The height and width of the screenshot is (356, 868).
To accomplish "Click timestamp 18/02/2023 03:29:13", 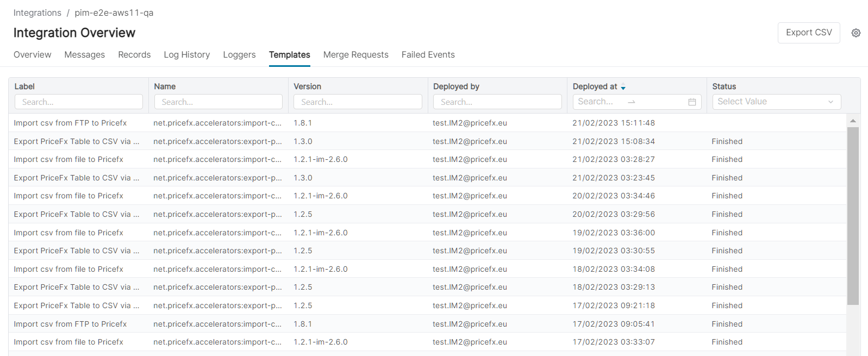I will 614,287.
